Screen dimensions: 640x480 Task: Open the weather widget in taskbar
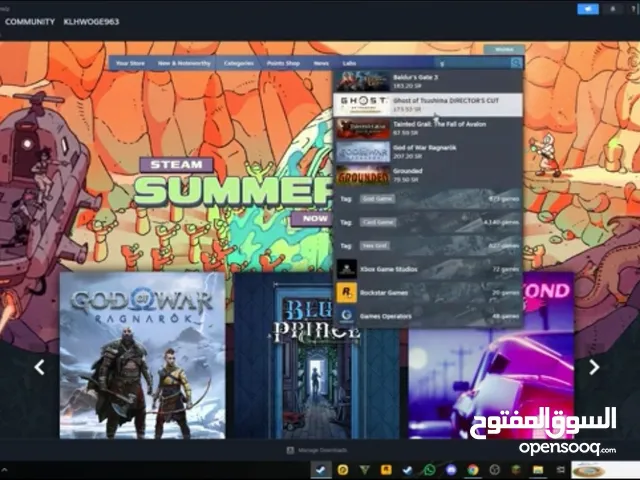point(605,470)
